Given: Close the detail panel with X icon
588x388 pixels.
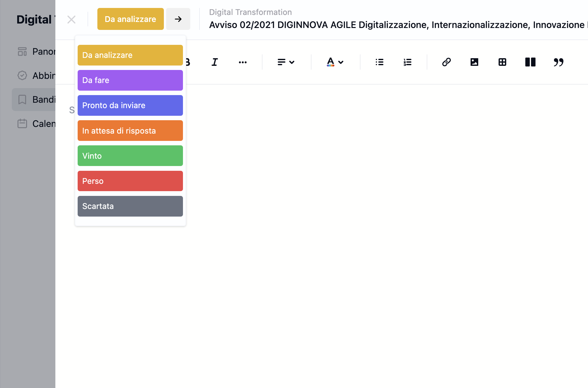Looking at the screenshot, I should [71, 19].
